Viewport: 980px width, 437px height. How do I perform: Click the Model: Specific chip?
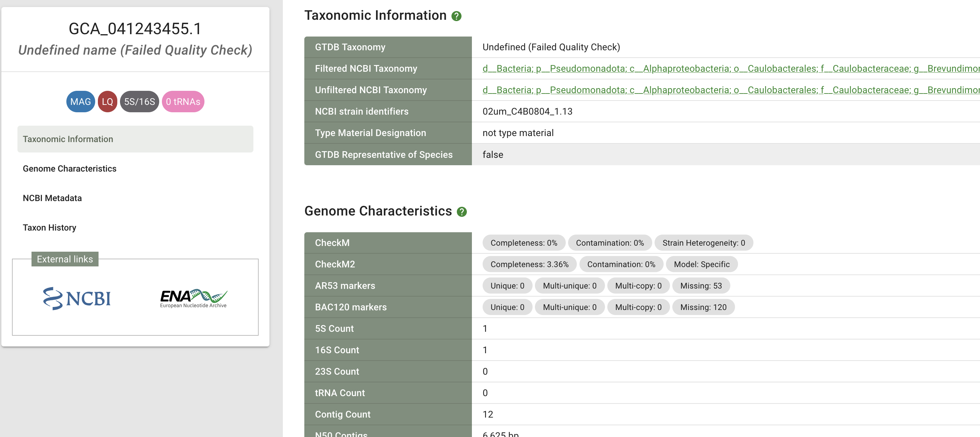click(701, 264)
